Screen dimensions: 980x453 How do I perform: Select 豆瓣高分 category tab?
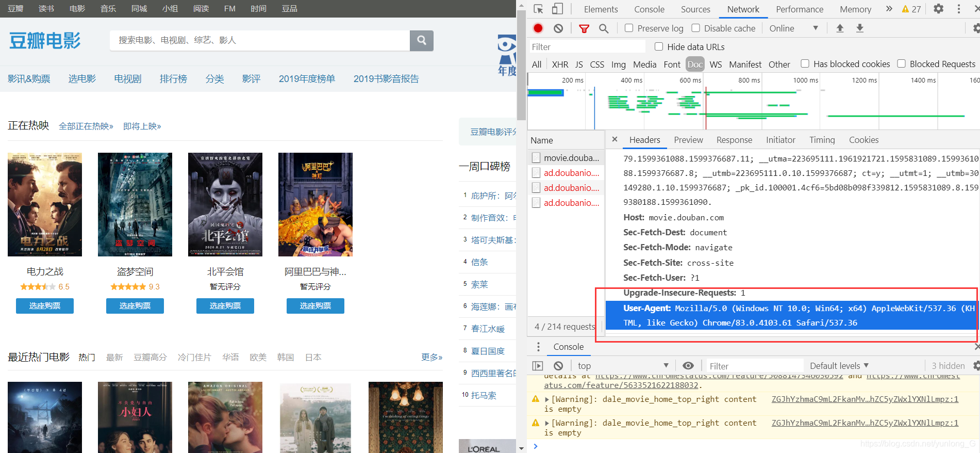point(150,357)
